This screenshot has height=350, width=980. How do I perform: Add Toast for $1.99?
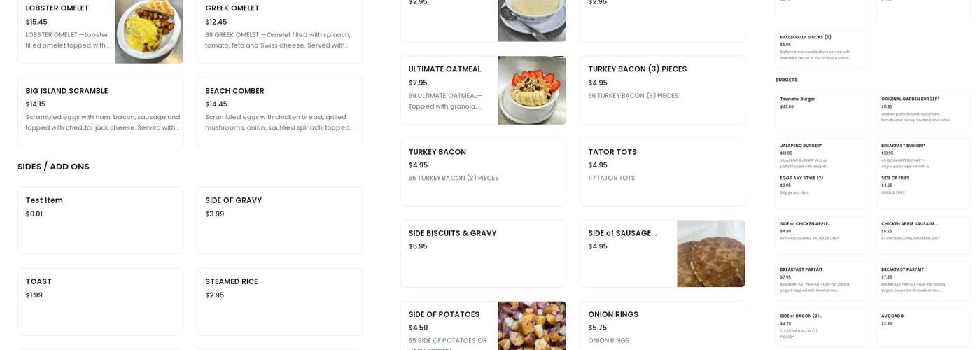point(100,302)
